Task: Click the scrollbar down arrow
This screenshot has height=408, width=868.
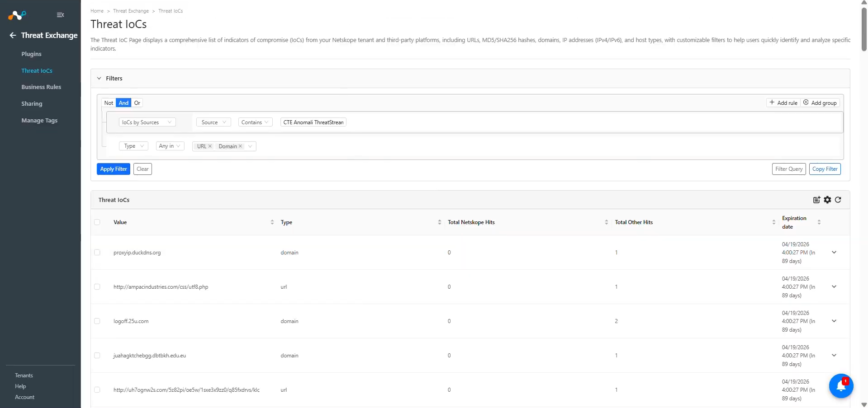Action: pos(864,405)
